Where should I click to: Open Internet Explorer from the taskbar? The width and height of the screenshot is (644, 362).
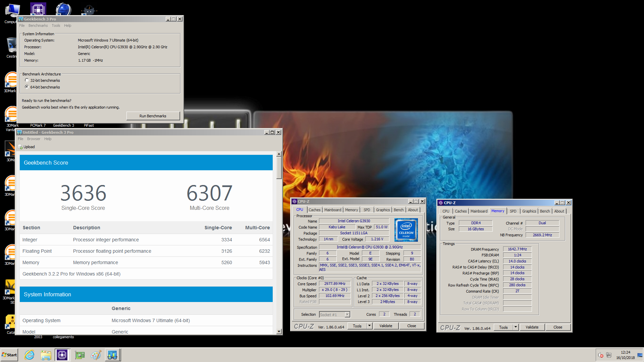pyautogui.click(x=30, y=355)
